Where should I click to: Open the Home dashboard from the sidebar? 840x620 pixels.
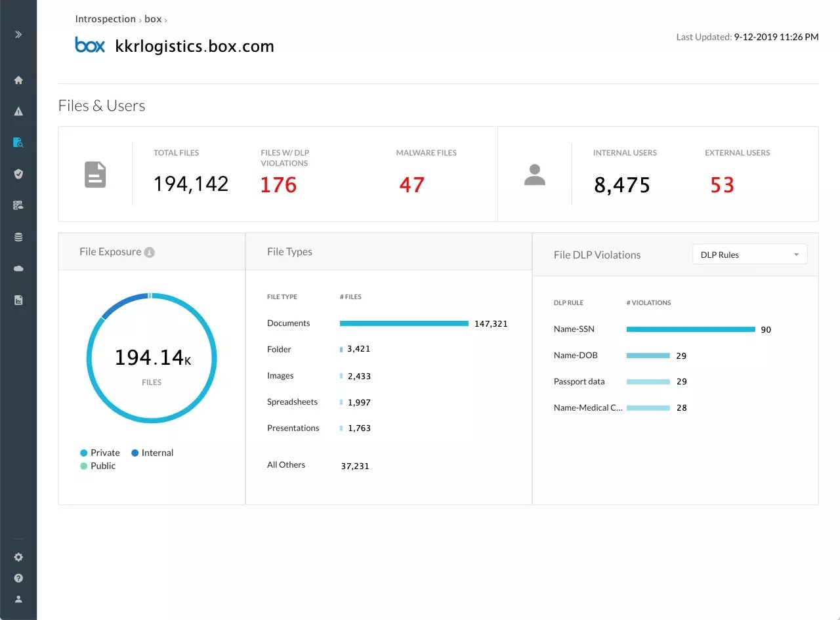pyautogui.click(x=18, y=79)
